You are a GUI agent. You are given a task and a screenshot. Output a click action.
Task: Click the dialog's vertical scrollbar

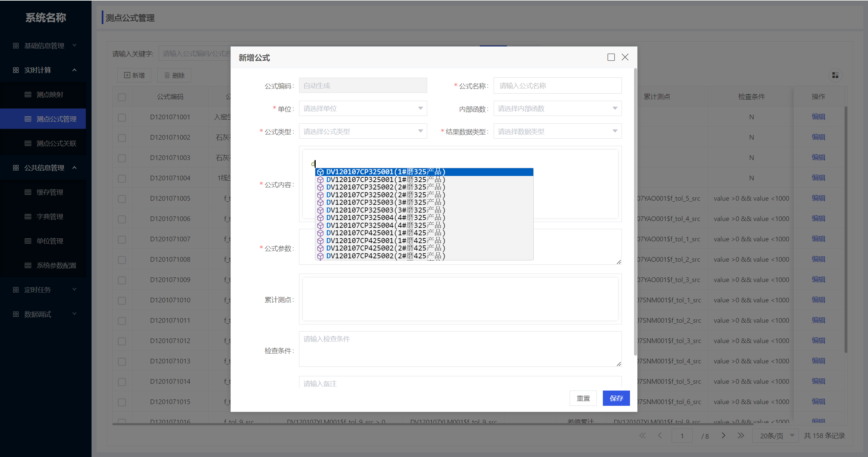pos(635,212)
